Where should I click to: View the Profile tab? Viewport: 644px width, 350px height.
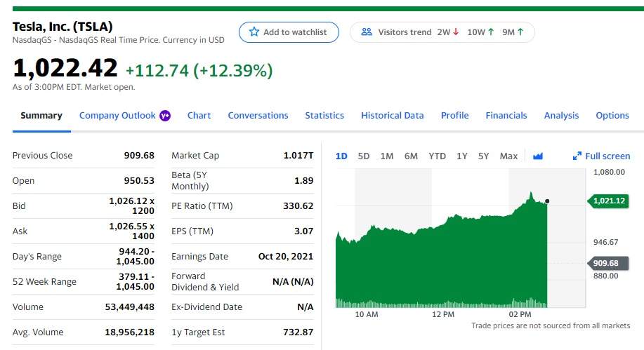tap(454, 115)
